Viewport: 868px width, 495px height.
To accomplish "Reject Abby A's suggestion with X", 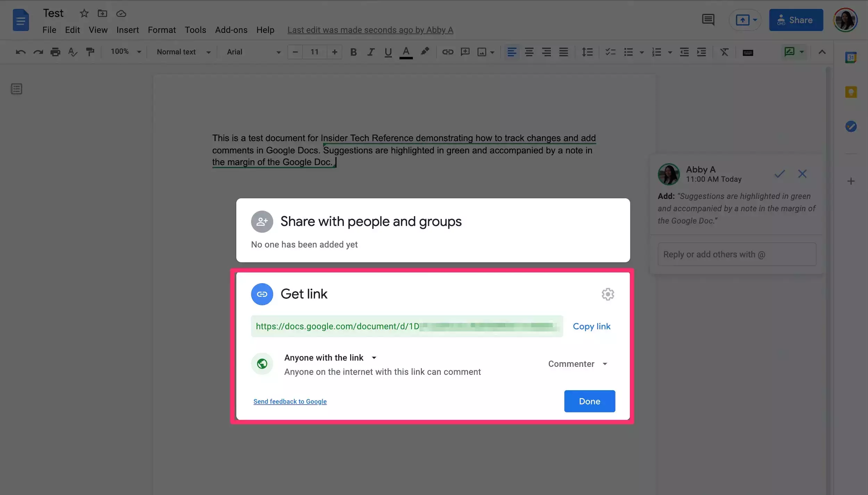I will click(802, 174).
